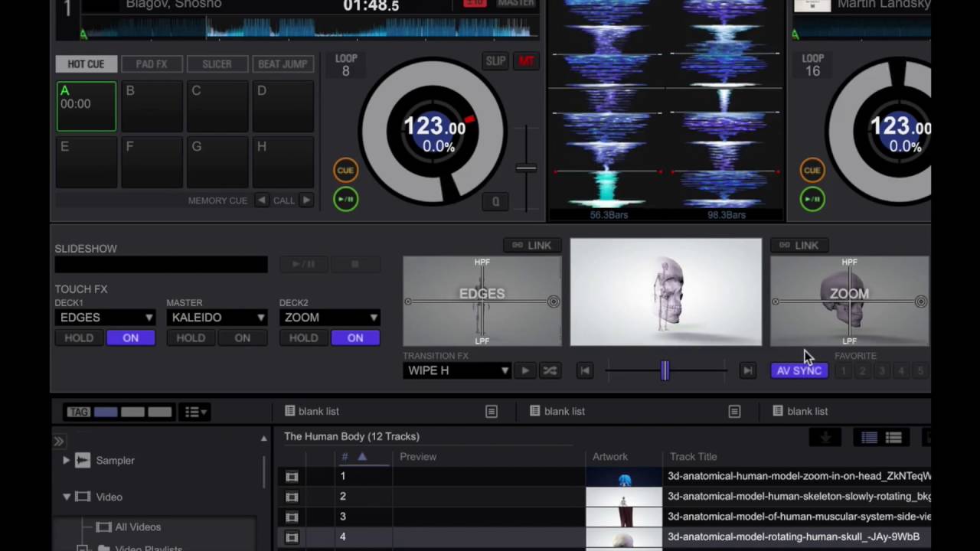Viewport: 980px width, 551px height.
Task: Click the transition FX play arrow button
Action: coord(525,370)
